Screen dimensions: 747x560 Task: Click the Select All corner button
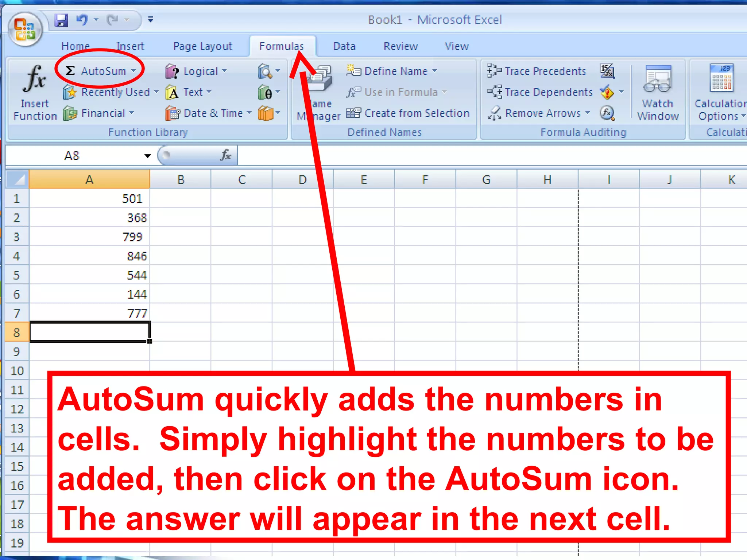[17, 179]
